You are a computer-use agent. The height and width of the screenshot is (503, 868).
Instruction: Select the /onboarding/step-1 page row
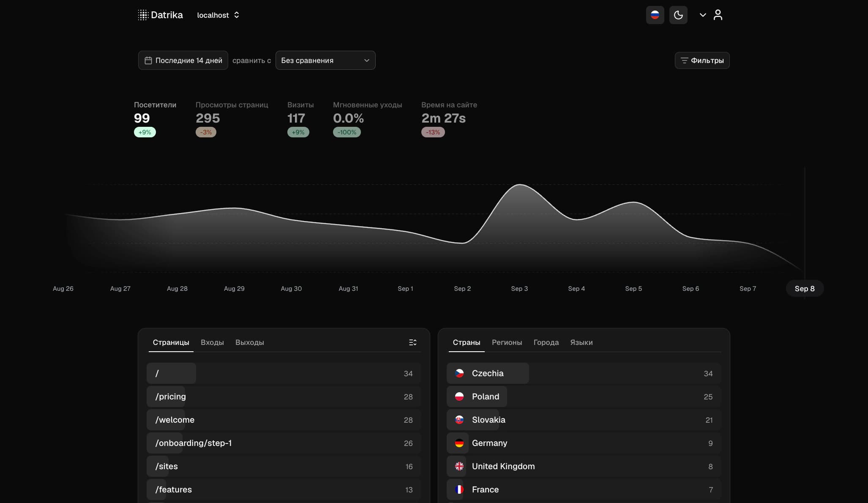[x=284, y=443]
